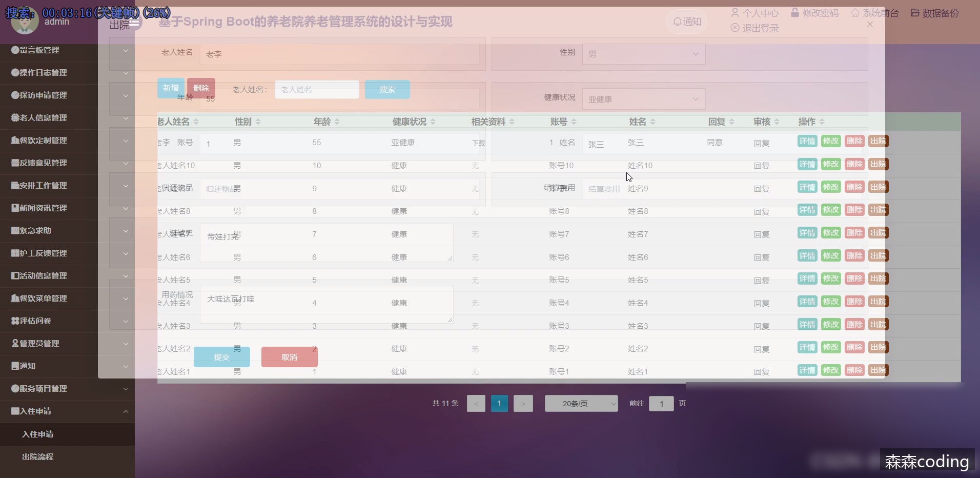Open the 管理员管理 menu entry

click(x=67, y=344)
